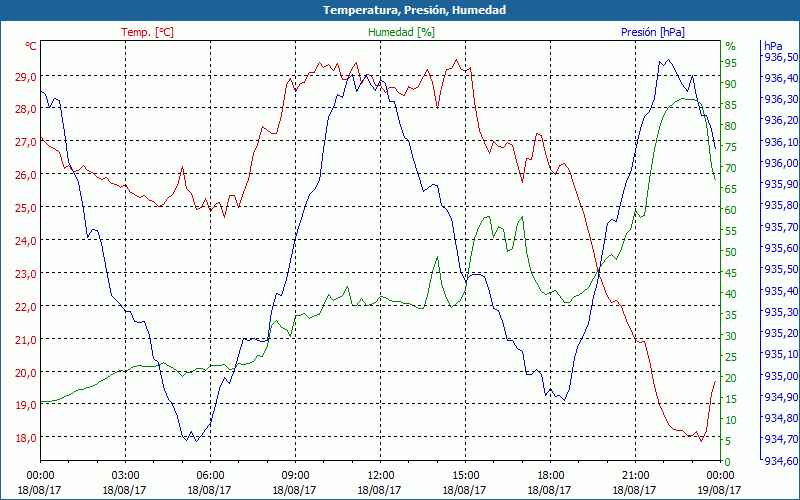This screenshot has height=500, width=800.
Task: Click the 60 humidity axis value
Action: (x=731, y=210)
